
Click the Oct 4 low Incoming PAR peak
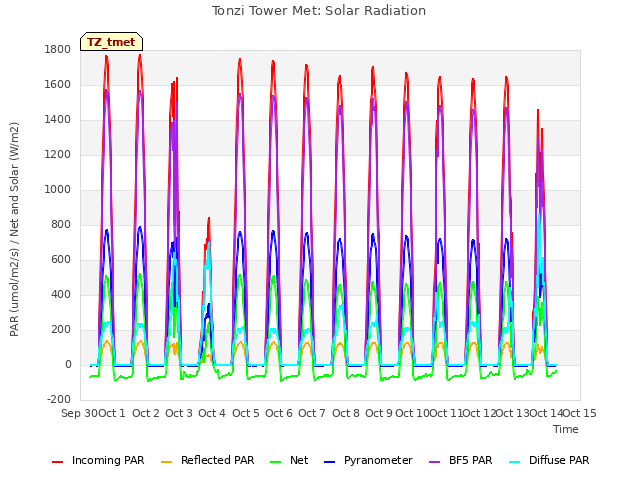209,220
